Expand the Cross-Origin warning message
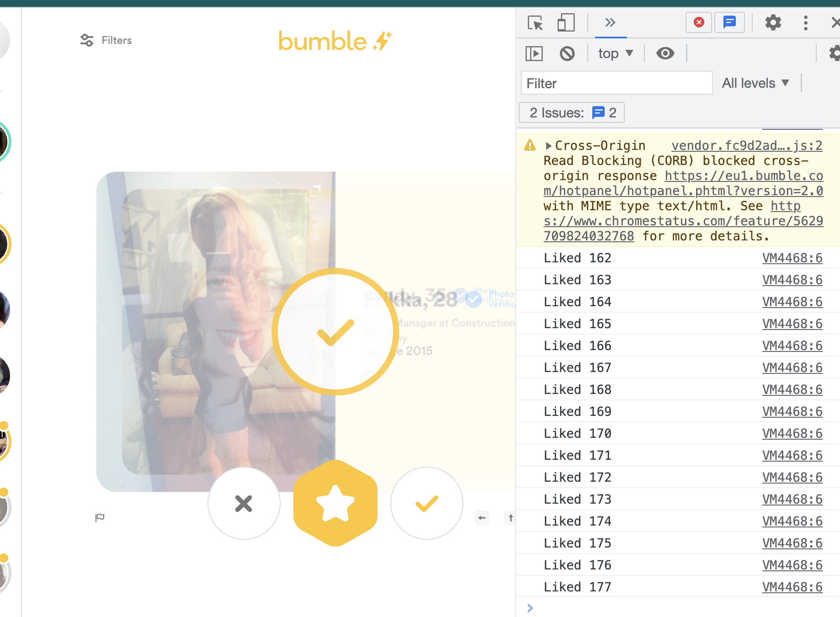840x617 pixels. [548, 146]
